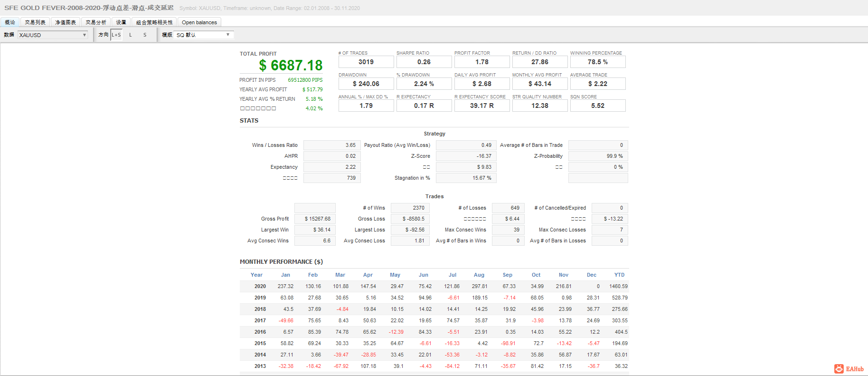Open the 净值图表 equity chart tab

tap(66, 22)
